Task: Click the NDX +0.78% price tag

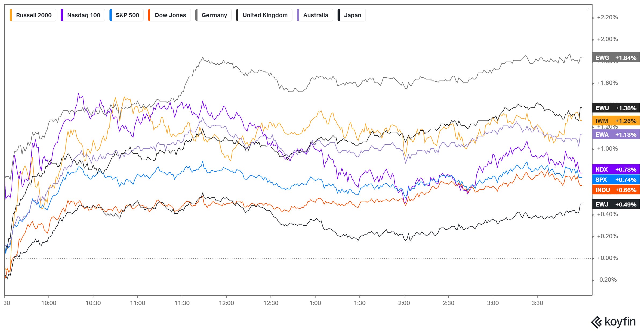Action: tap(616, 169)
